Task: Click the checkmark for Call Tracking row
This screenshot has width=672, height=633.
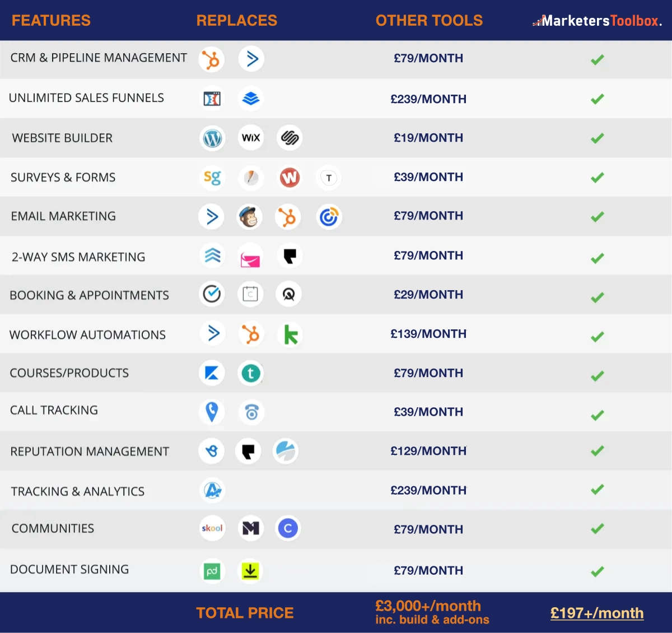Action: pos(598,415)
